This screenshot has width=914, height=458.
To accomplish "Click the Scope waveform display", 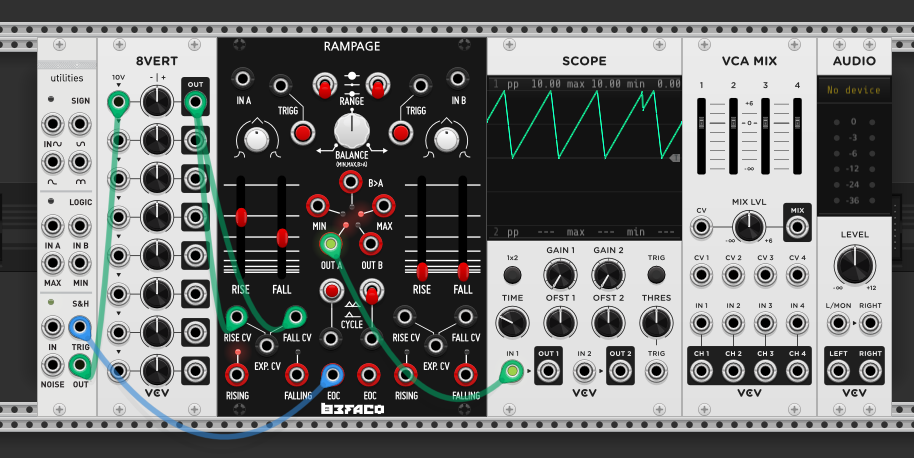I will (x=584, y=157).
